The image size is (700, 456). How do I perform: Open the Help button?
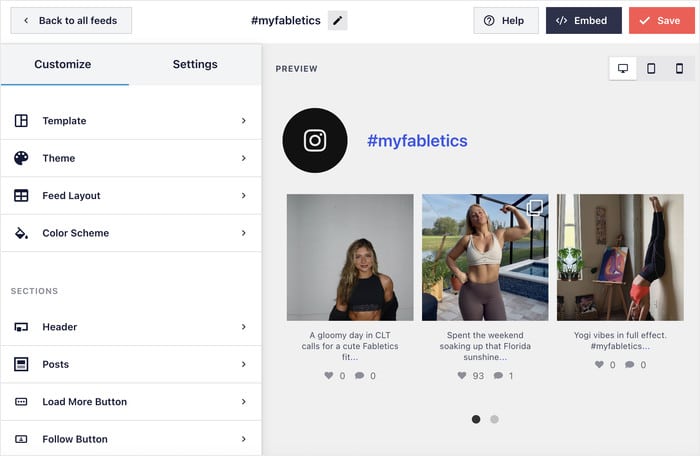[506, 21]
